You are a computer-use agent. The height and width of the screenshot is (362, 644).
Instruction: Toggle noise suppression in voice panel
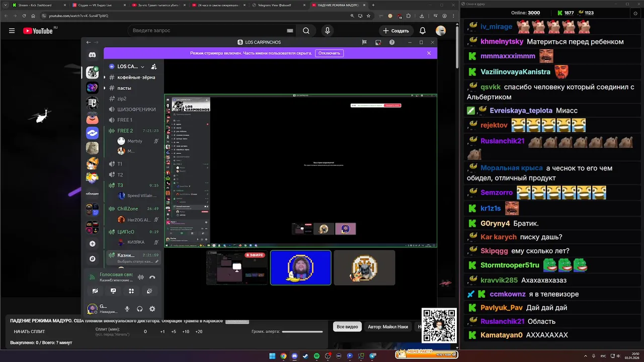(141, 277)
